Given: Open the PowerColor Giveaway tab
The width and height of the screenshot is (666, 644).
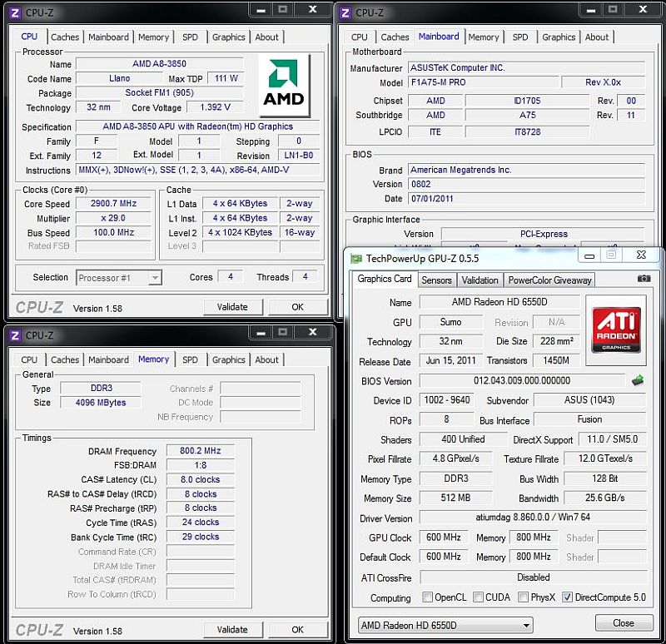Looking at the screenshot, I should pyautogui.click(x=549, y=280).
